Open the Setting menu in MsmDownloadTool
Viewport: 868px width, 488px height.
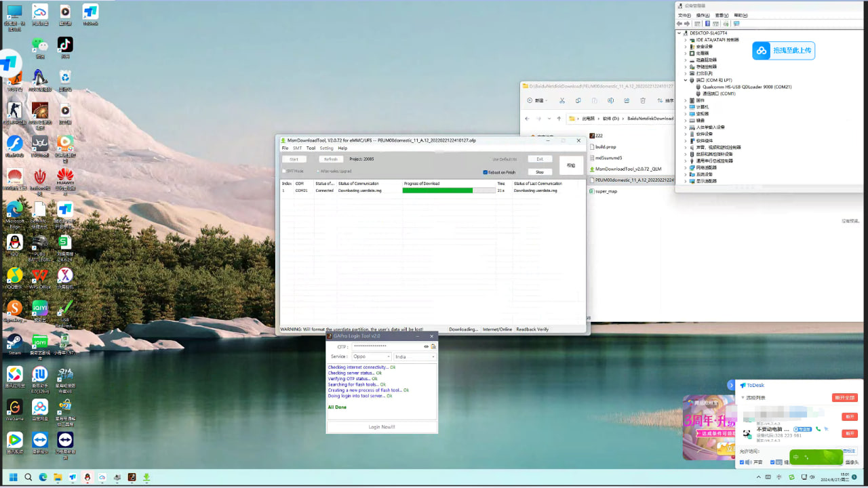click(327, 148)
